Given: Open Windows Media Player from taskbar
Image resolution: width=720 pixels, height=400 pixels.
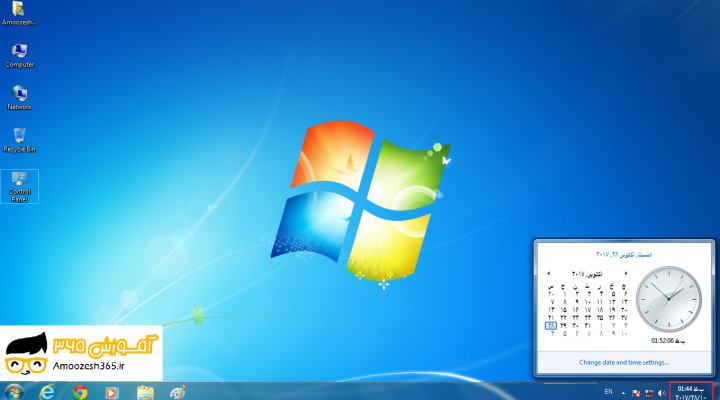Looking at the screenshot, I should [x=112, y=393].
